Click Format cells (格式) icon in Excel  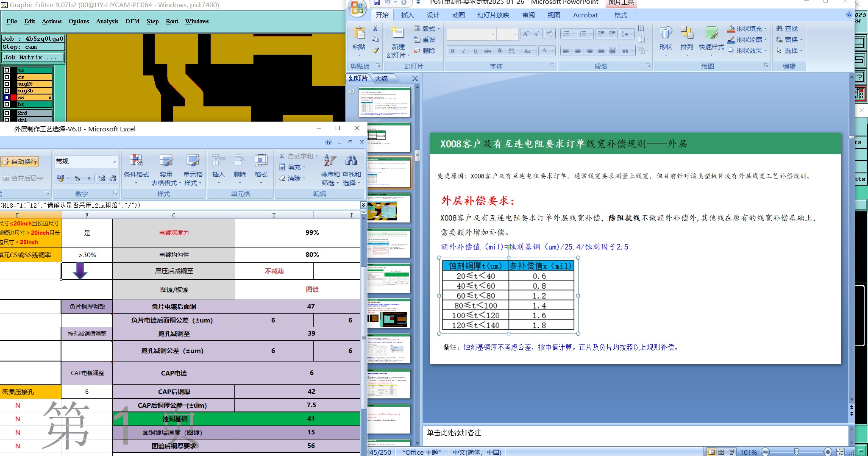261,170
